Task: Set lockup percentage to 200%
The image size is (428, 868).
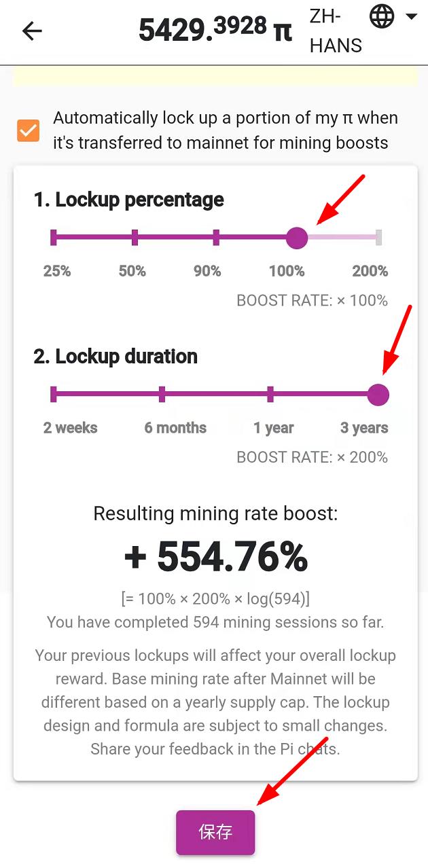Action: (378, 238)
